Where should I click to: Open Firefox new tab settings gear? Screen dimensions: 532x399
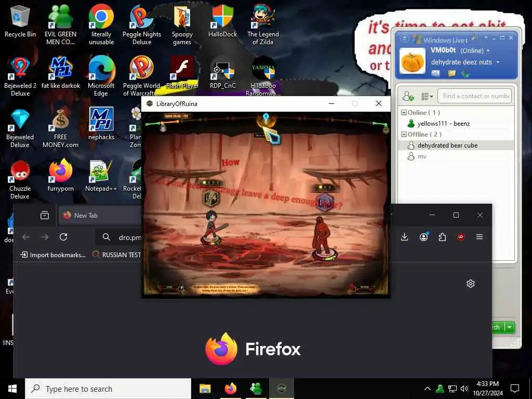471,284
